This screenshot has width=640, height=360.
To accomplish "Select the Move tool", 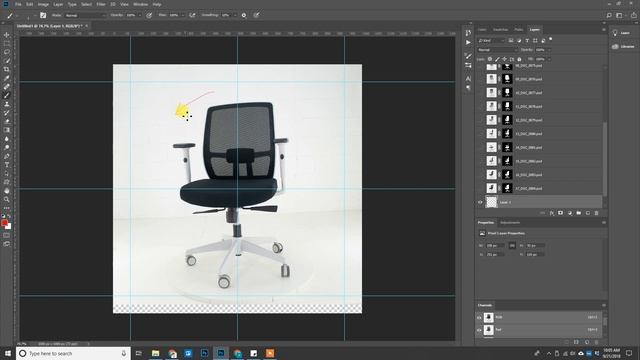I will (7, 35).
